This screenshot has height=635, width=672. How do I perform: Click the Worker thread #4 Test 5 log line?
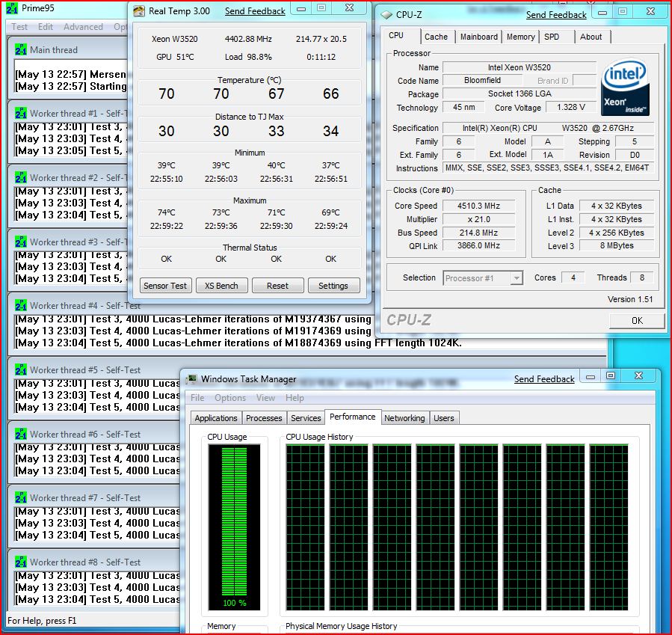click(x=238, y=343)
